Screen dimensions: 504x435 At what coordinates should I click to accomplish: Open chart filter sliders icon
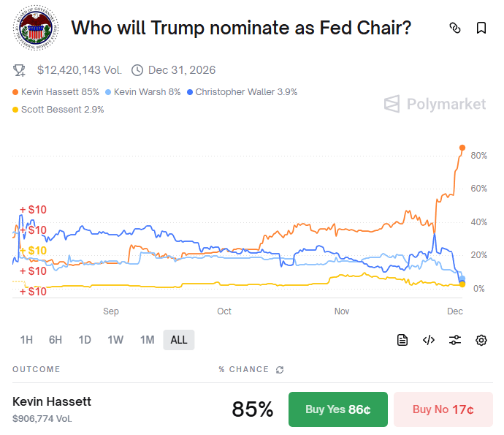point(455,340)
